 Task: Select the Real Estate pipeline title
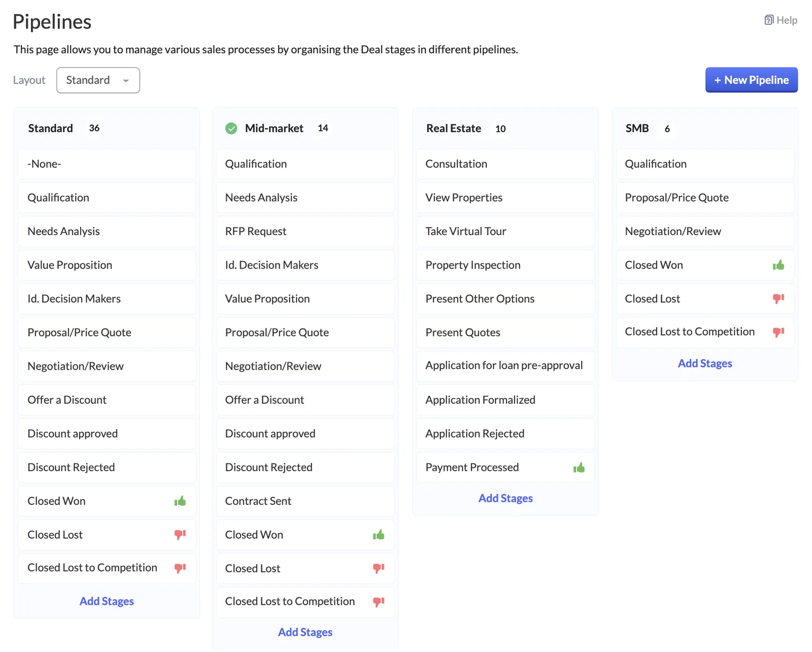(454, 128)
